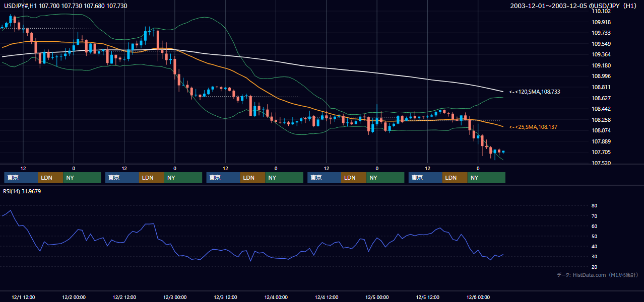Click the 110.102 price axis label
The width and height of the screenshot is (644, 302).
click(601, 11)
